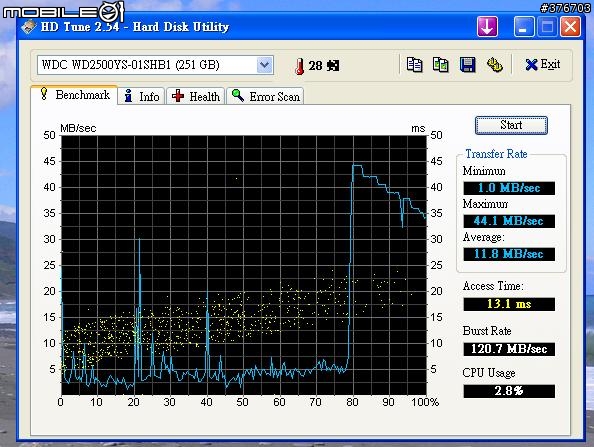Click the maximize button in the title bar
594x447 pixels.
547,27
